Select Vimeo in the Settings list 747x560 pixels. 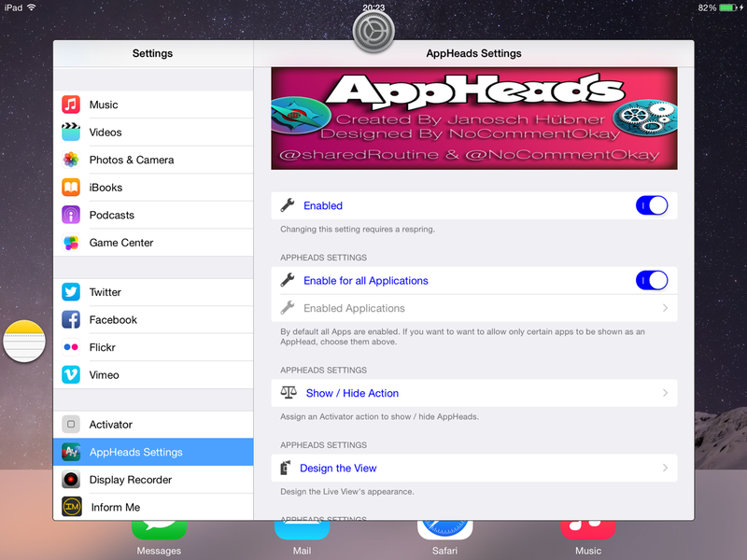[153, 375]
